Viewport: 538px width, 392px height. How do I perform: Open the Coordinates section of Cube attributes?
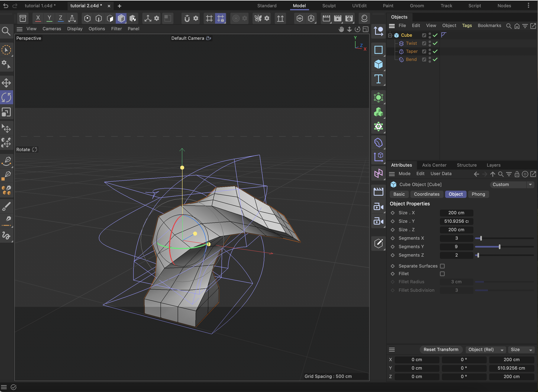[x=427, y=194]
